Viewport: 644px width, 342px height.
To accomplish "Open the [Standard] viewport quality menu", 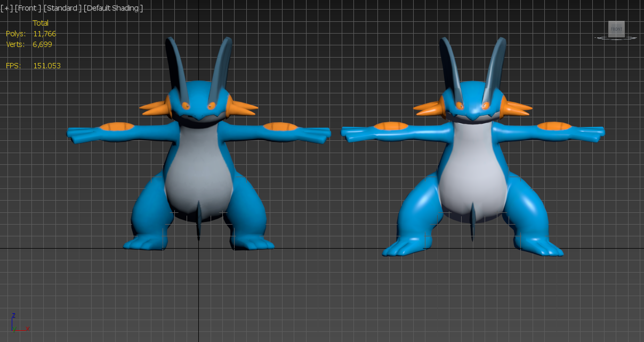I will (x=62, y=8).
